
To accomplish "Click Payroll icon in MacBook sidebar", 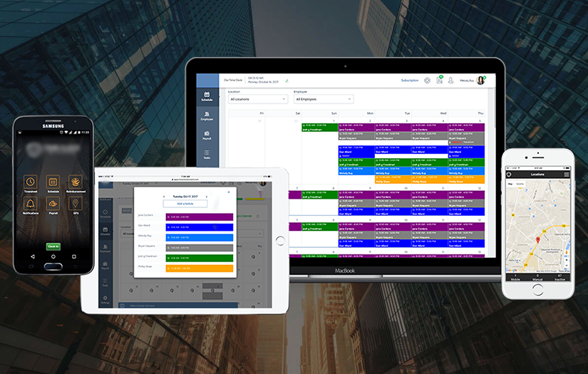I will [x=207, y=135].
